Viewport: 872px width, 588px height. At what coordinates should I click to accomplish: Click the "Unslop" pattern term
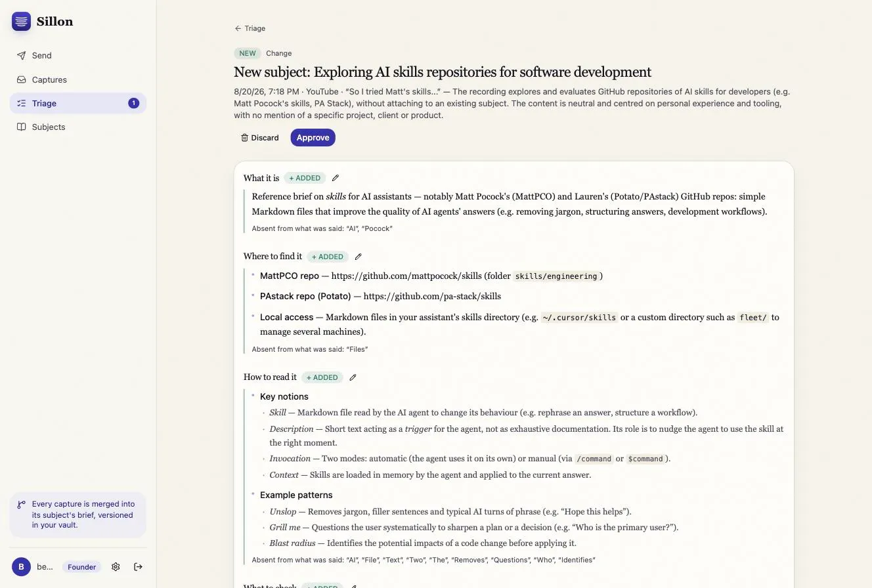(x=283, y=512)
